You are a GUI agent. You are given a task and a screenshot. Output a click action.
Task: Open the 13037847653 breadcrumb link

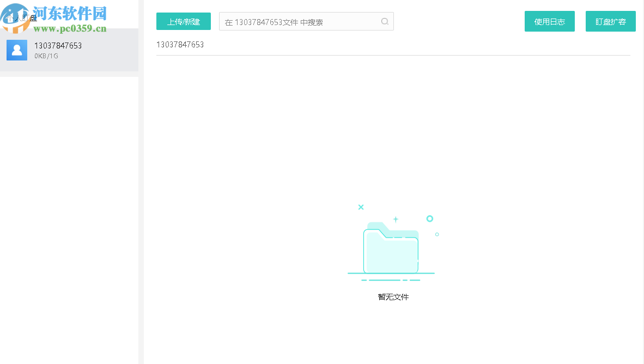click(x=180, y=45)
